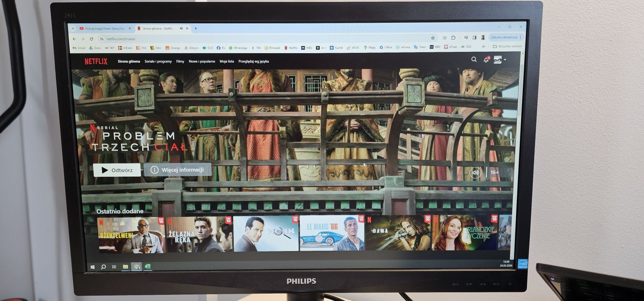
Task: Open File Explorer from taskbar
Action: [x=126, y=267]
